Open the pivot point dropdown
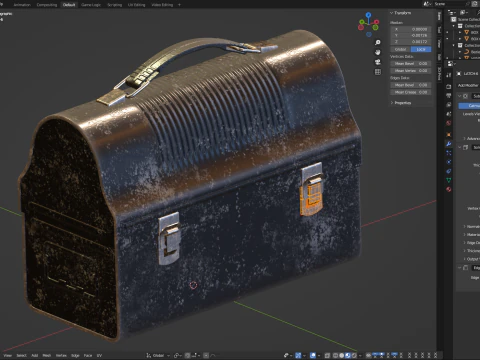Screen dimensions: 480x360 coord(177,355)
